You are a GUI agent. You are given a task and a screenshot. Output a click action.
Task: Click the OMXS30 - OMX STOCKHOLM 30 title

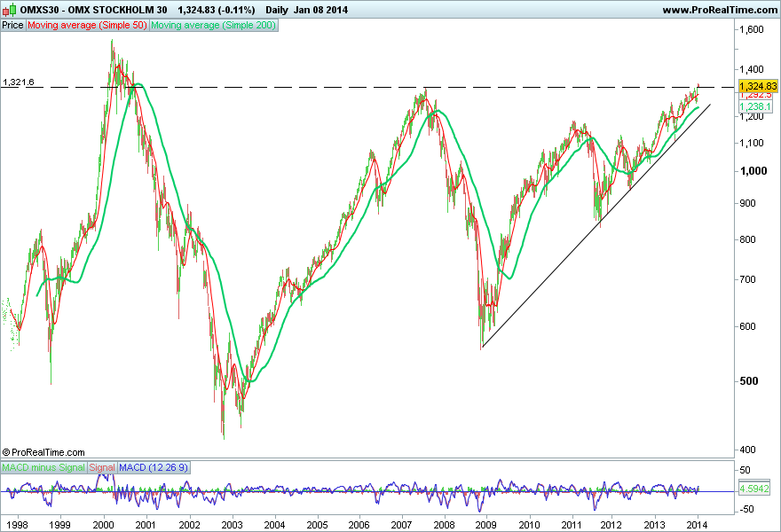pos(94,10)
